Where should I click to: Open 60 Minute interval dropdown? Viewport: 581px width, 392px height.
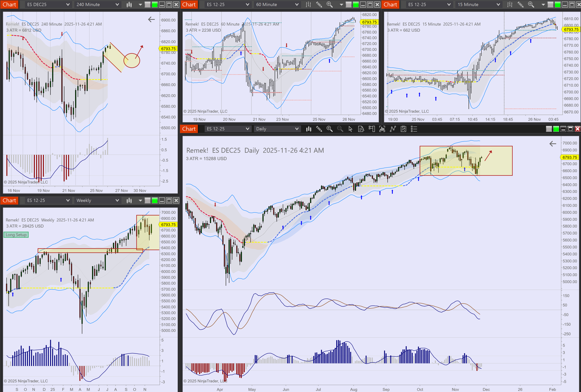coord(277,4)
